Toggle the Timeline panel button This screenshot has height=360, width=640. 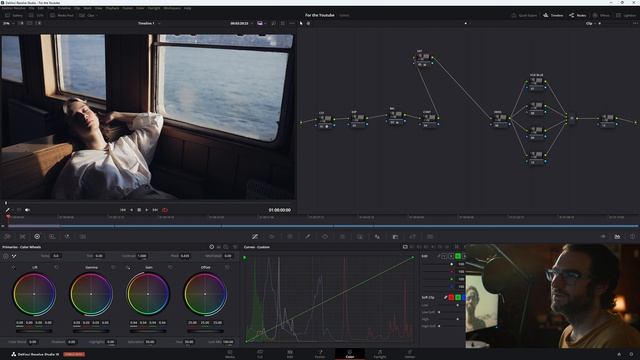point(553,15)
